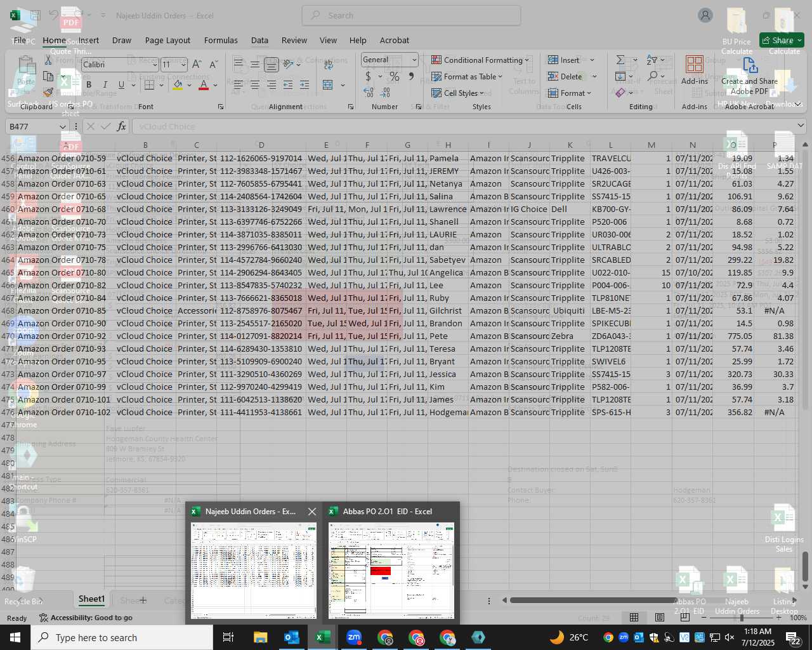The width and height of the screenshot is (812, 650).
Task: Toggle Middle Align button
Action: [254, 64]
